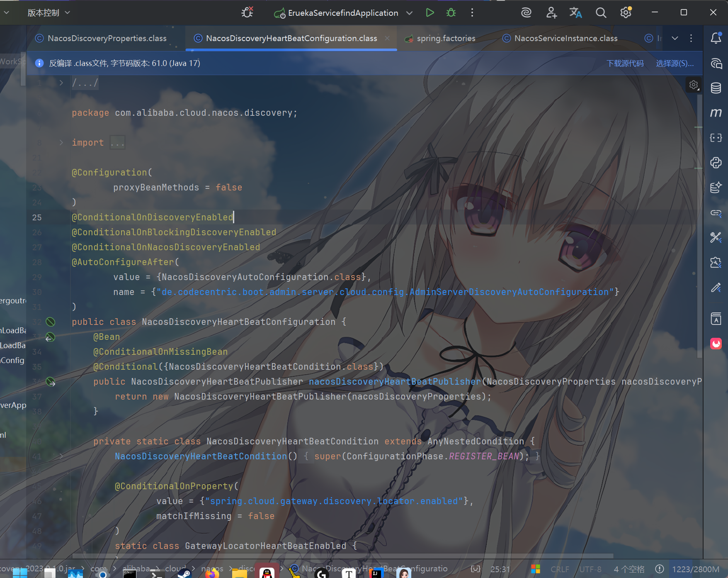Click the memory indicator 1223/2800M
Screen dimensions: 728x578
[x=696, y=569]
